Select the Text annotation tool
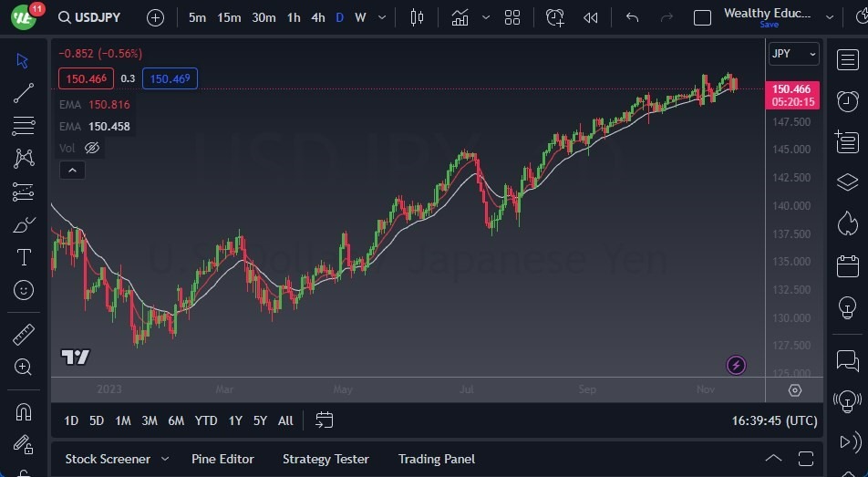This screenshot has height=477, width=868. pos(24,257)
